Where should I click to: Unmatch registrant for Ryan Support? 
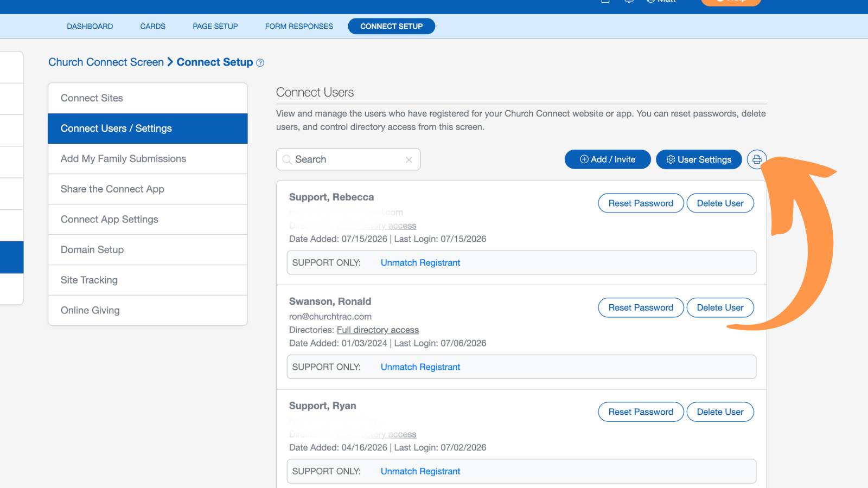pyautogui.click(x=420, y=471)
